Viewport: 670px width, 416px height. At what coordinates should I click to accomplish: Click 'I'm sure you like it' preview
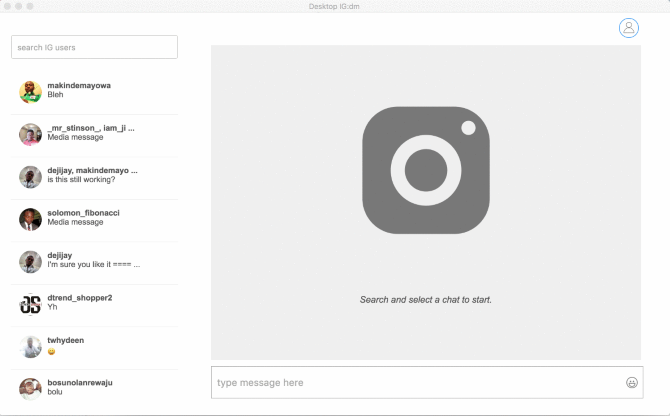tap(94, 264)
